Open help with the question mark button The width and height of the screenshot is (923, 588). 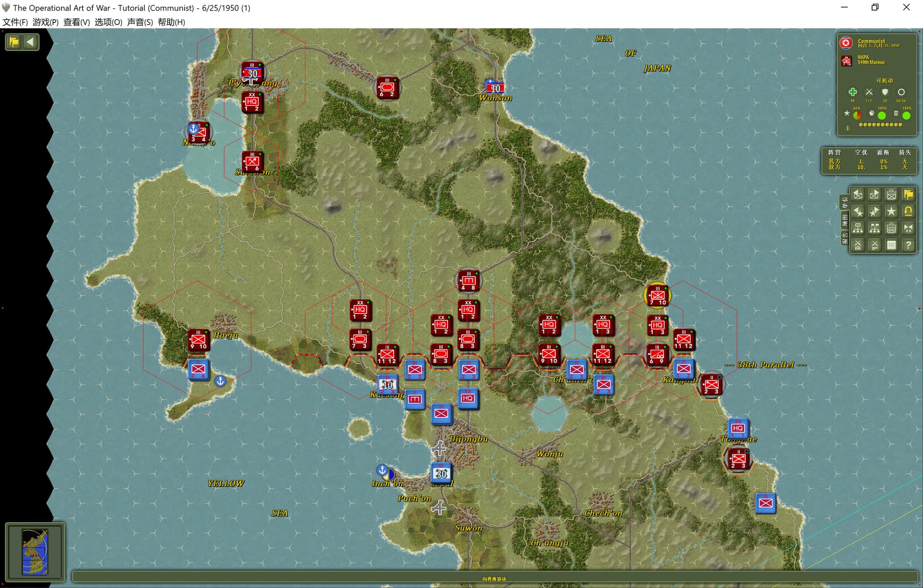click(908, 245)
